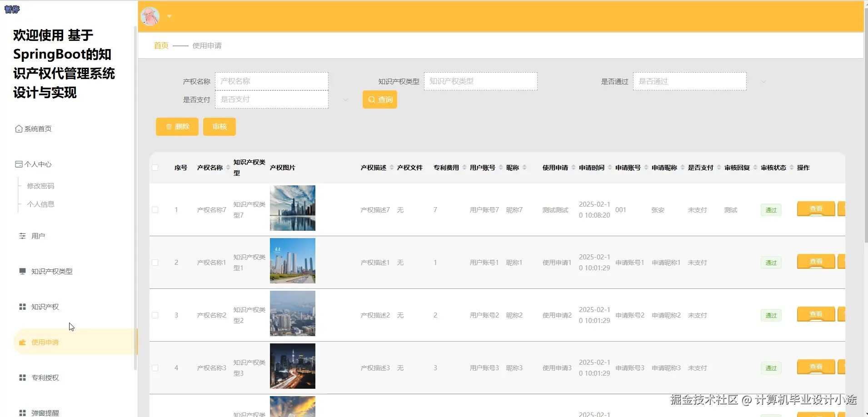This screenshot has width=868, height=417.
Task: Click the grid icon beside 专利授权
Action: [22, 378]
